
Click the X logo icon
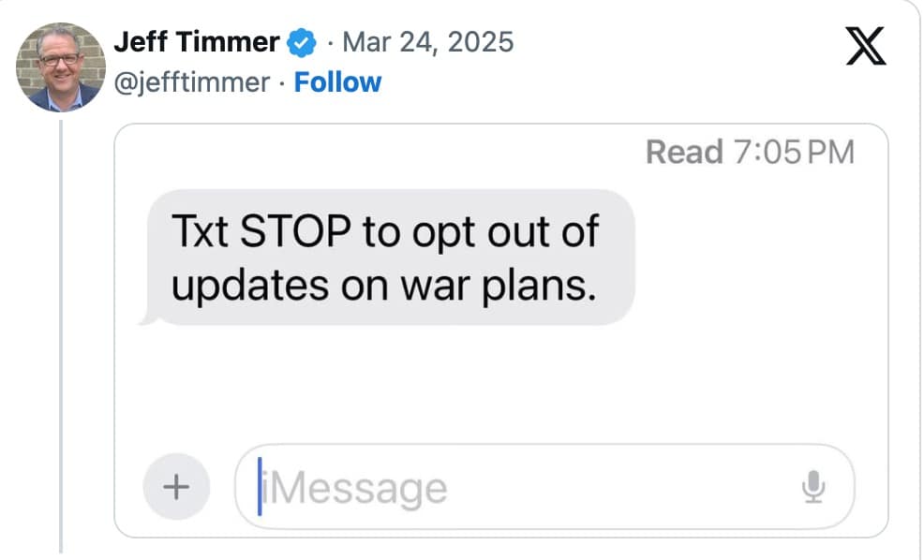[x=865, y=48]
